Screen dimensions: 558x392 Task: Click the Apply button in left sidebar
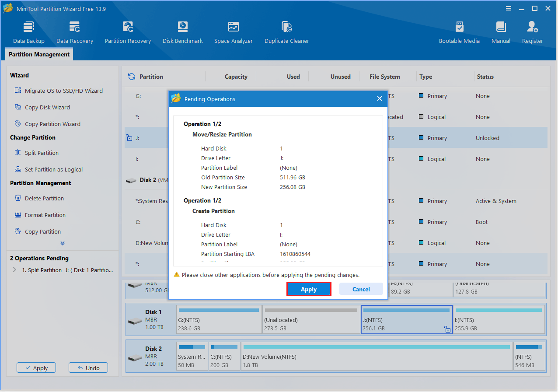[x=36, y=368]
